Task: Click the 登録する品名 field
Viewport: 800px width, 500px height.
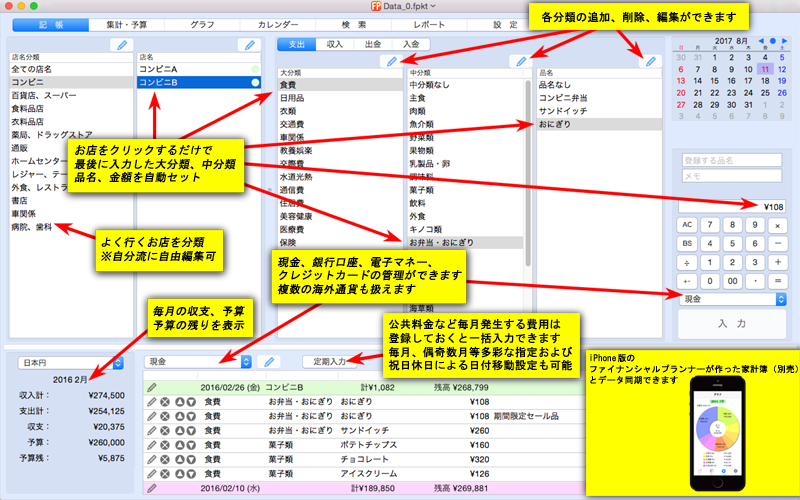Action: pyautogui.click(x=732, y=160)
